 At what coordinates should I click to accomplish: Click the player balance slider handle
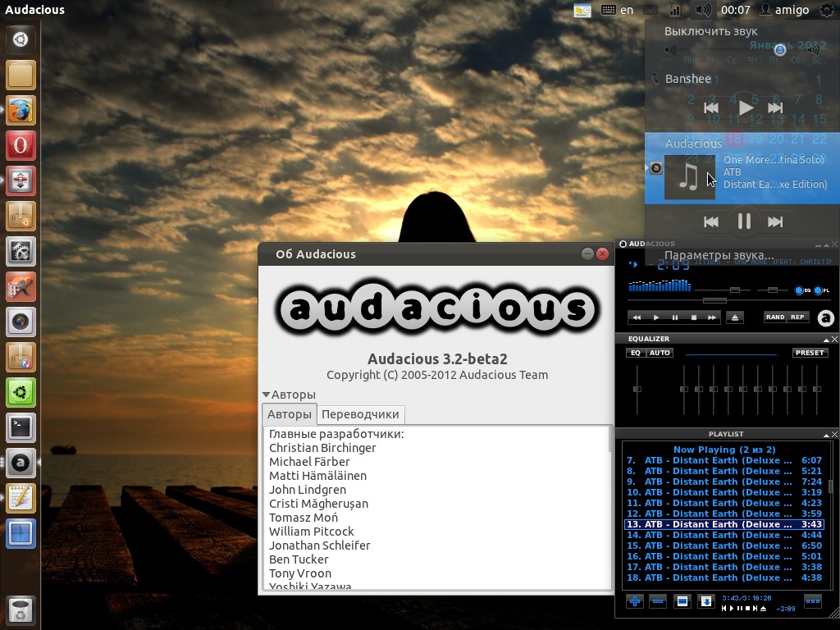coord(773,290)
